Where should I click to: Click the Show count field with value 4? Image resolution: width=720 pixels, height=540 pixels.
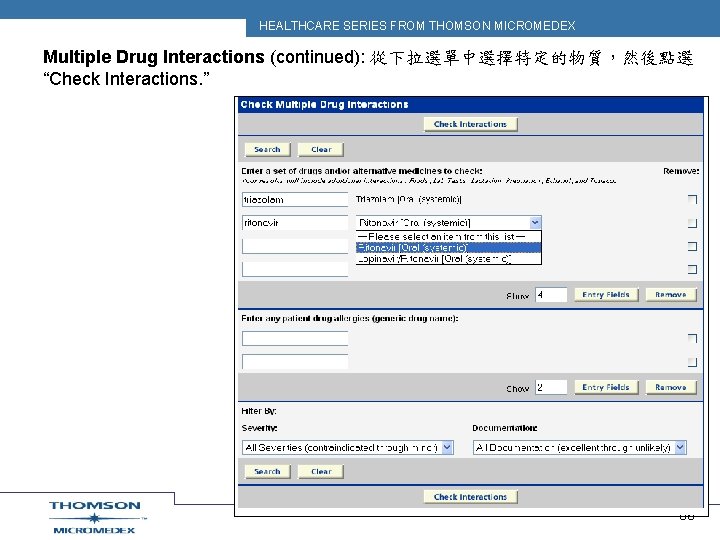click(x=551, y=295)
